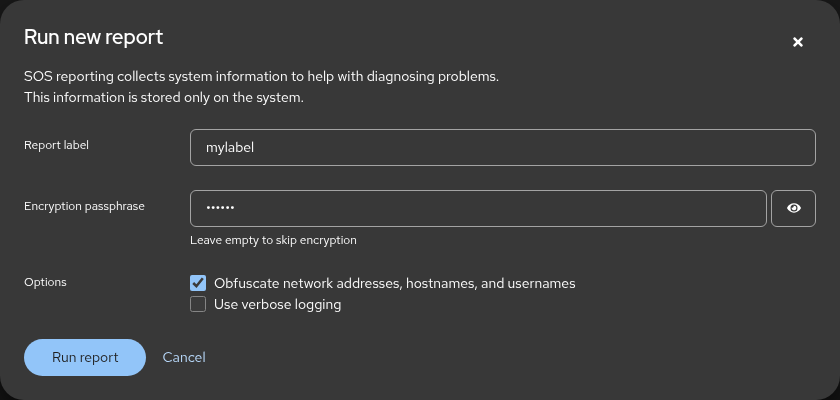Click the "Leave empty to skip encryption" hint

pyautogui.click(x=273, y=240)
